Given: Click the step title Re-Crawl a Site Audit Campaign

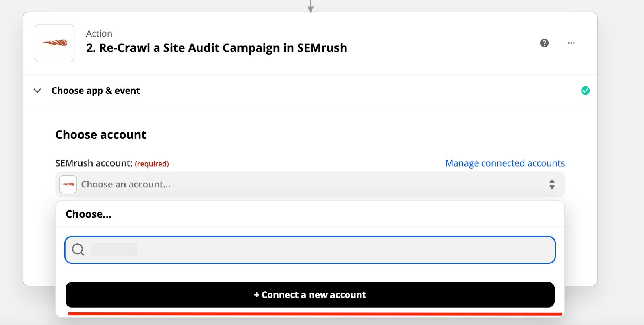Looking at the screenshot, I should coord(216,48).
